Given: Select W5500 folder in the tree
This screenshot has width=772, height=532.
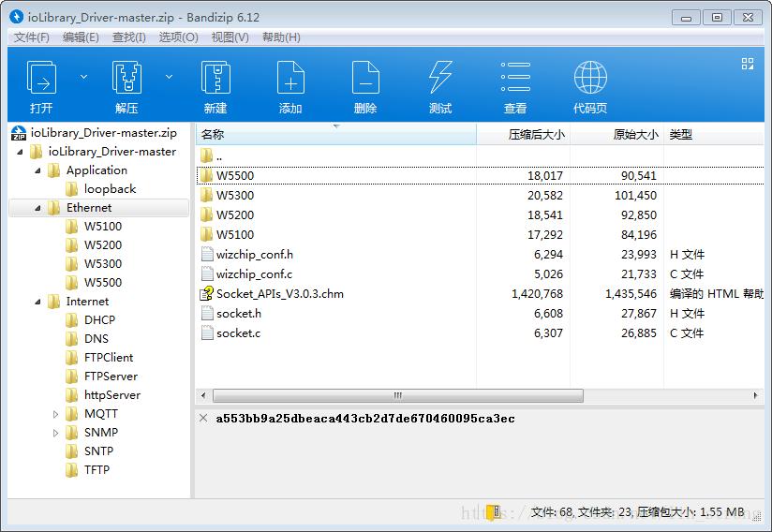Looking at the screenshot, I should tap(102, 283).
